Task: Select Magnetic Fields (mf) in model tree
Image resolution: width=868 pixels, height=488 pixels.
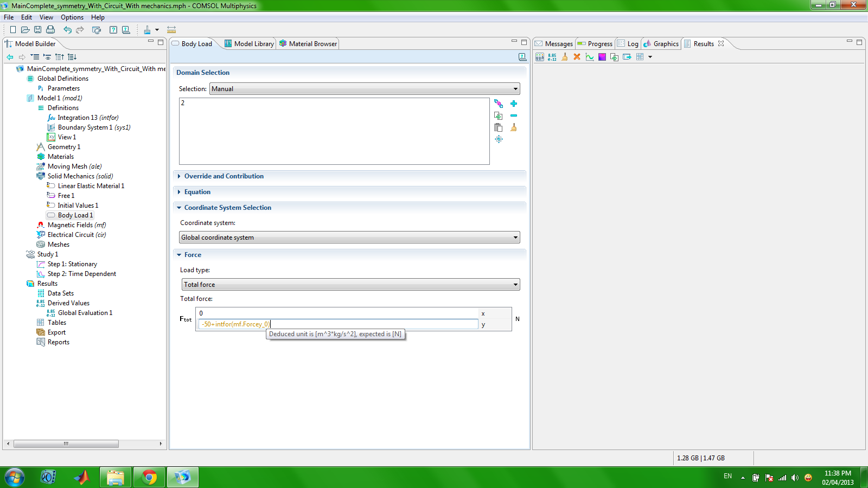Action: [x=76, y=225]
